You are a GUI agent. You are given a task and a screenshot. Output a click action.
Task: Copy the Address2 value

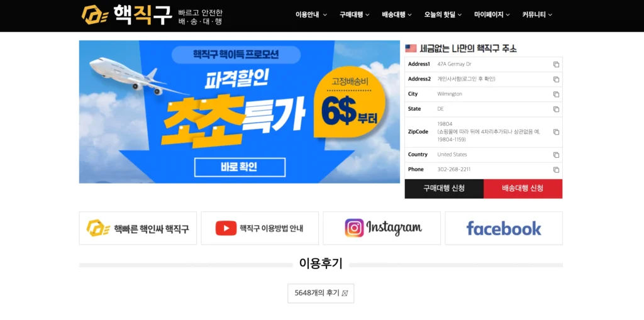pos(556,79)
